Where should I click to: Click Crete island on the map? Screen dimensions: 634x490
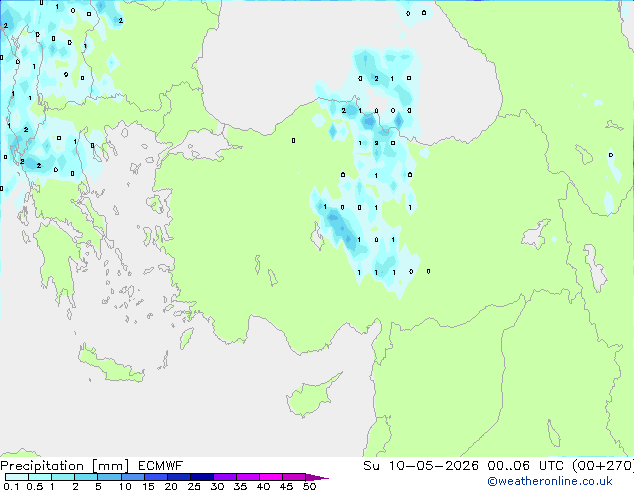pyautogui.click(x=111, y=366)
